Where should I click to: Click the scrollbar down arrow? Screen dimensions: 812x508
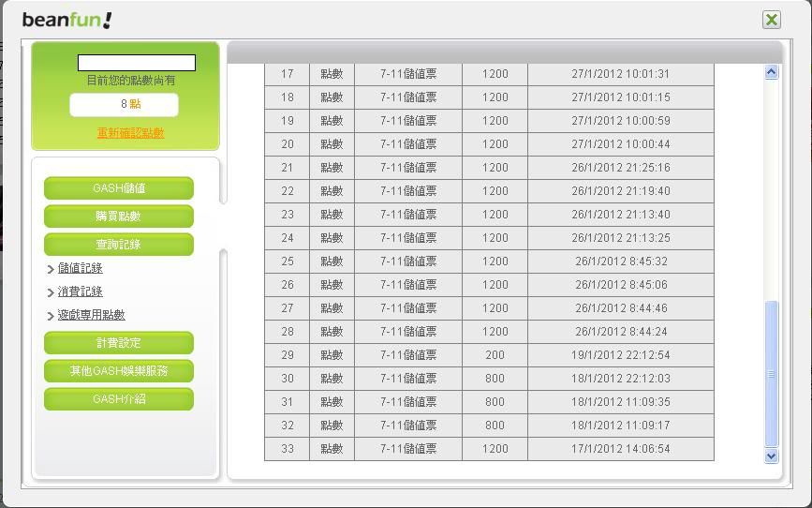tap(772, 456)
